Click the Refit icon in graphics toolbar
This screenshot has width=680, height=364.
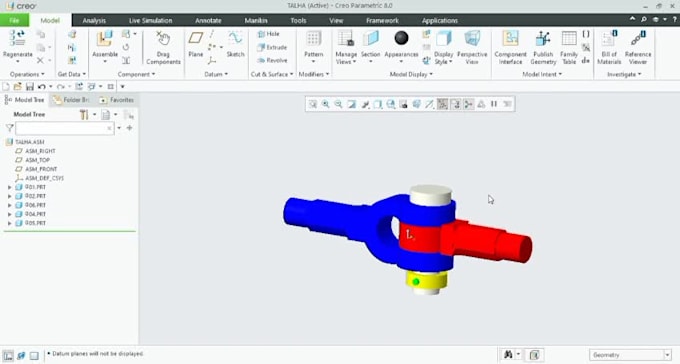tap(313, 104)
